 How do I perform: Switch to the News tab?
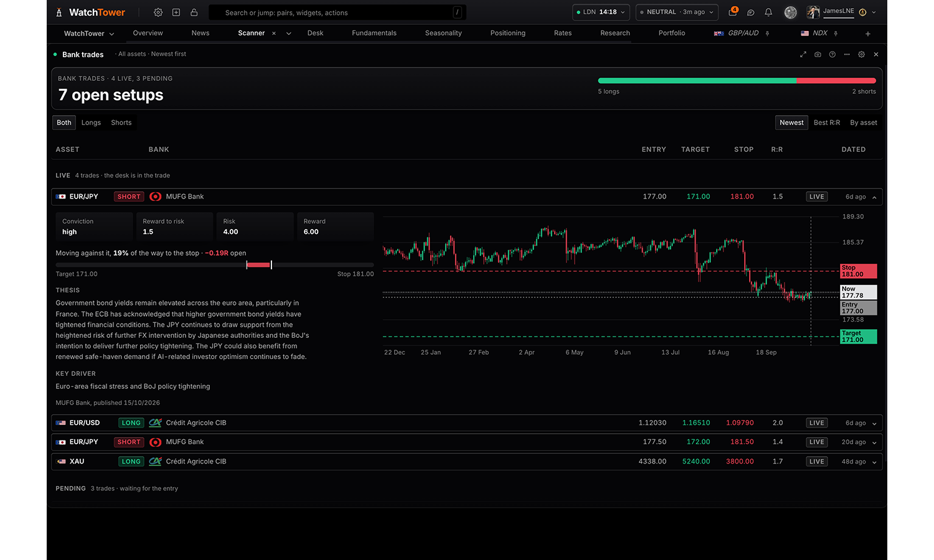[x=200, y=34]
